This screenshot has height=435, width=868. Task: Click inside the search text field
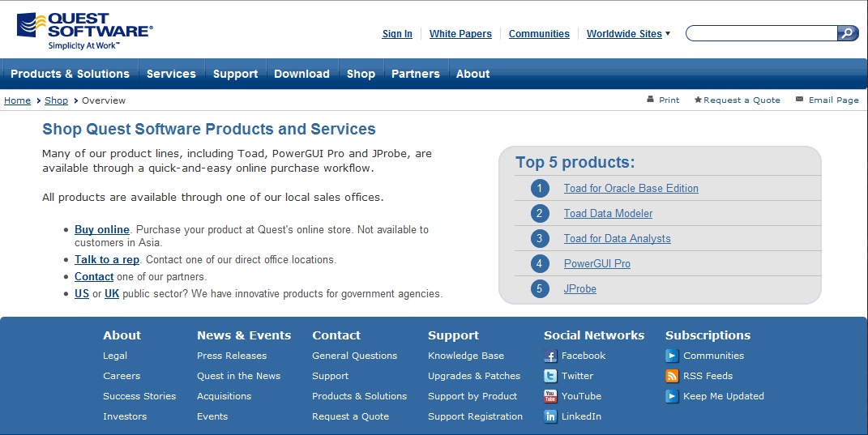762,33
